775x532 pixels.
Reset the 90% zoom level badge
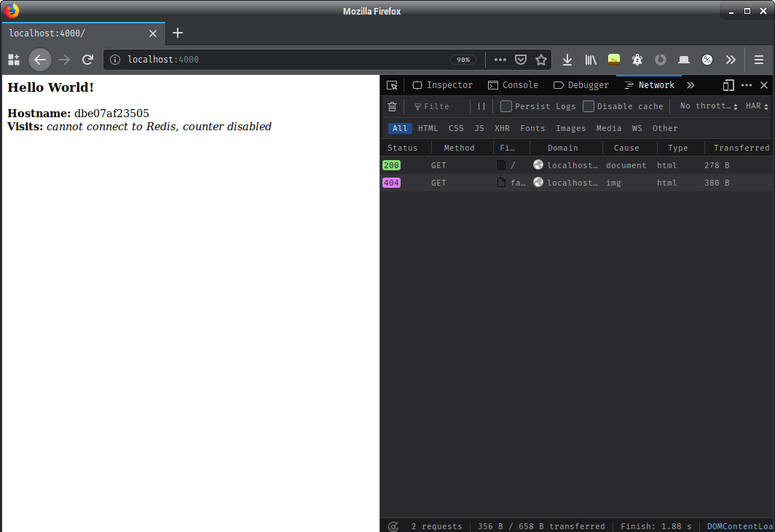[463, 60]
